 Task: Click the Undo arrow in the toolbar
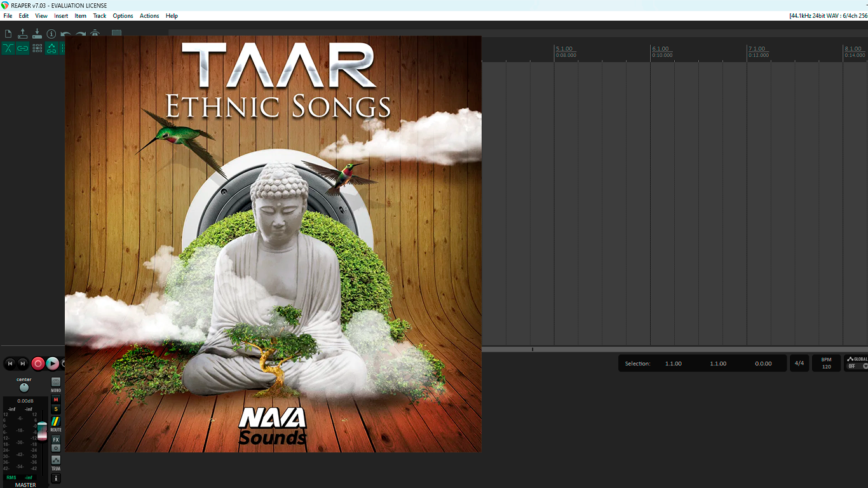click(x=66, y=34)
